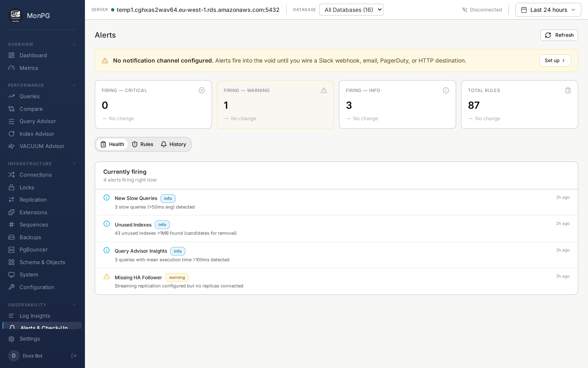588x368 pixels.
Task: Switch to the Rules tab
Action: pyautogui.click(x=143, y=144)
